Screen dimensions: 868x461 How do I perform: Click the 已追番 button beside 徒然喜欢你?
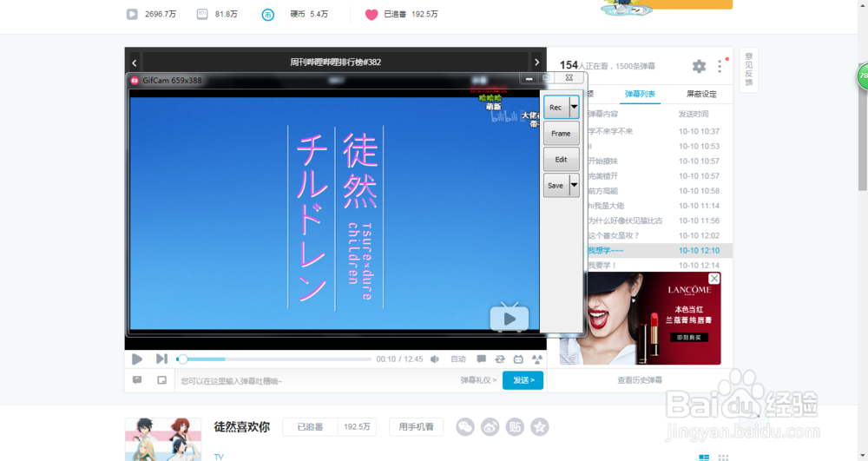pyautogui.click(x=310, y=426)
